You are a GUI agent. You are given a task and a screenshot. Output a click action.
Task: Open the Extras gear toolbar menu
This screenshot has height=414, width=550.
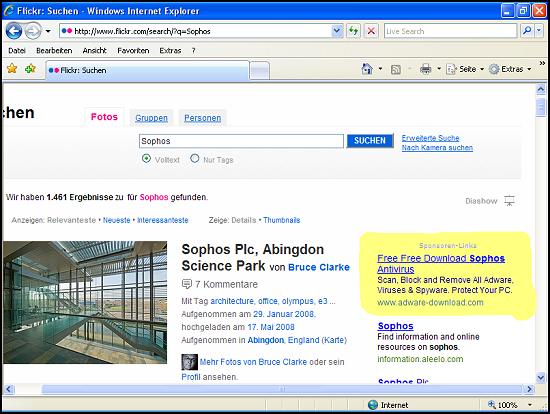510,69
